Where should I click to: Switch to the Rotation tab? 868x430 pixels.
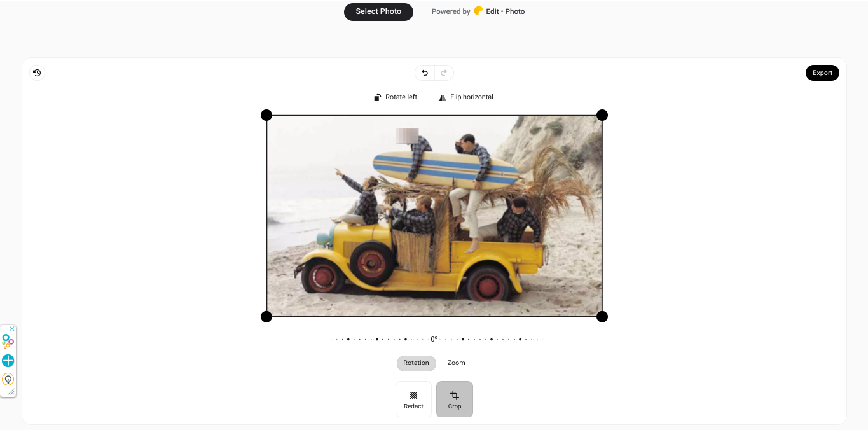pyautogui.click(x=417, y=363)
